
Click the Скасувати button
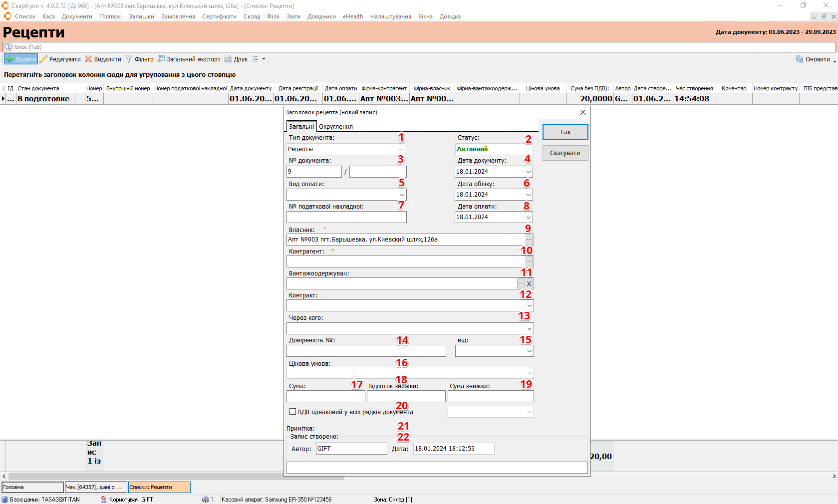click(565, 153)
